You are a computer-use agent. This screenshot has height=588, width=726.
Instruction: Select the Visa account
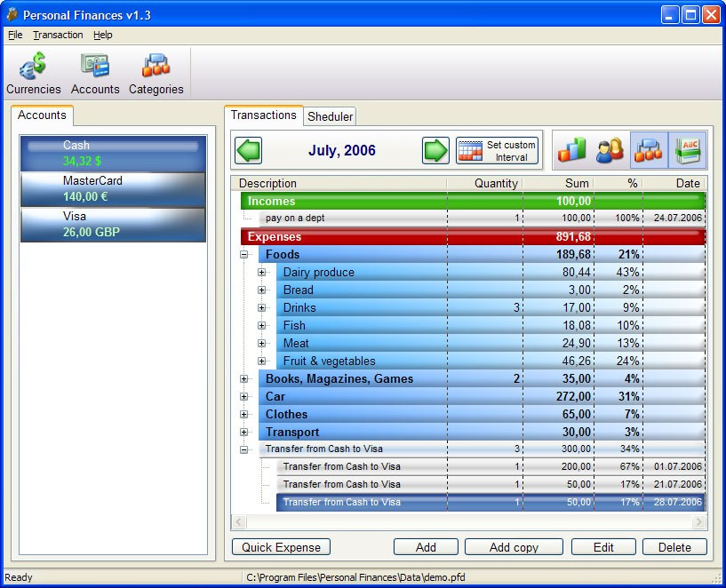coord(113,225)
